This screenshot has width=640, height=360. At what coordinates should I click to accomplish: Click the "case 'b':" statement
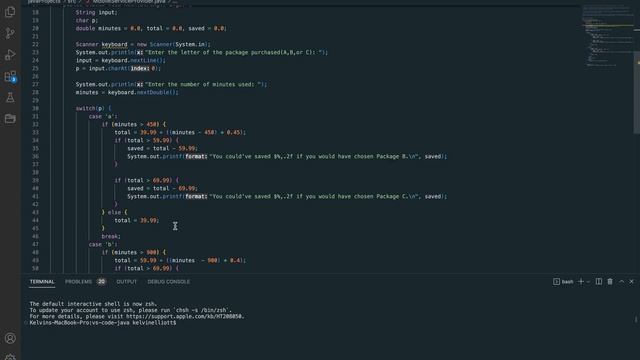(x=103, y=244)
